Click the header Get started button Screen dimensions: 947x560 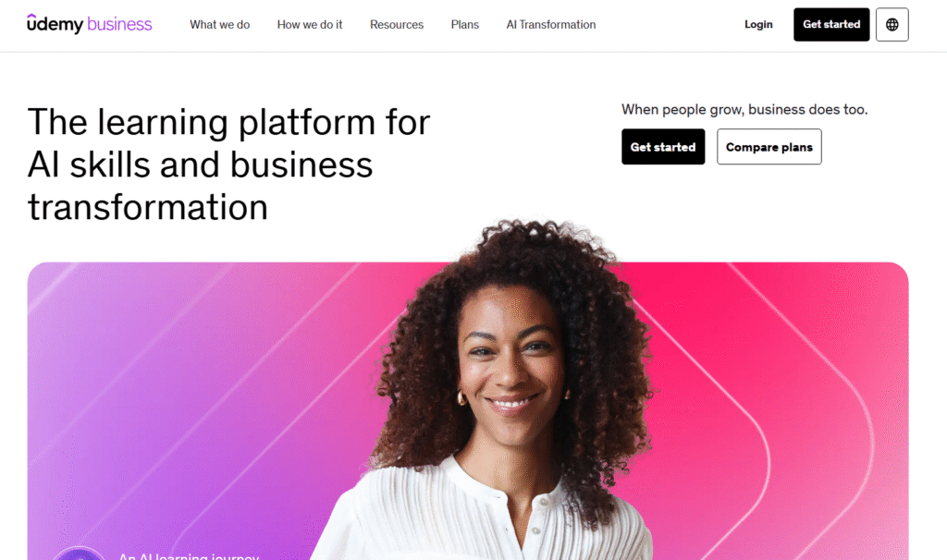[x=831, y=25]
